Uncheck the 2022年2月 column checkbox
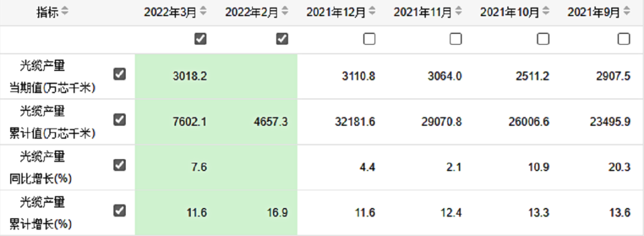The height and width of the screenshot is (236, 644). (x=282, y=39)
